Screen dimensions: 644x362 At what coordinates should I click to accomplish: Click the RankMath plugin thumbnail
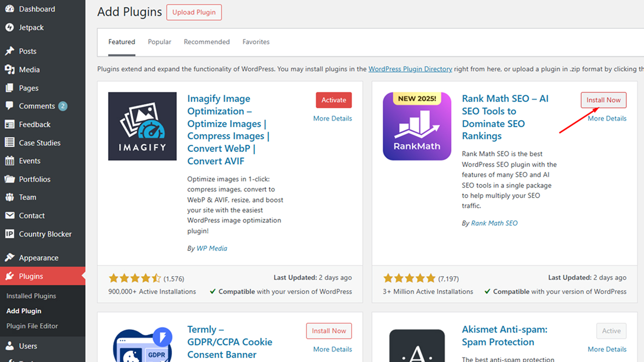pos(417,126)
